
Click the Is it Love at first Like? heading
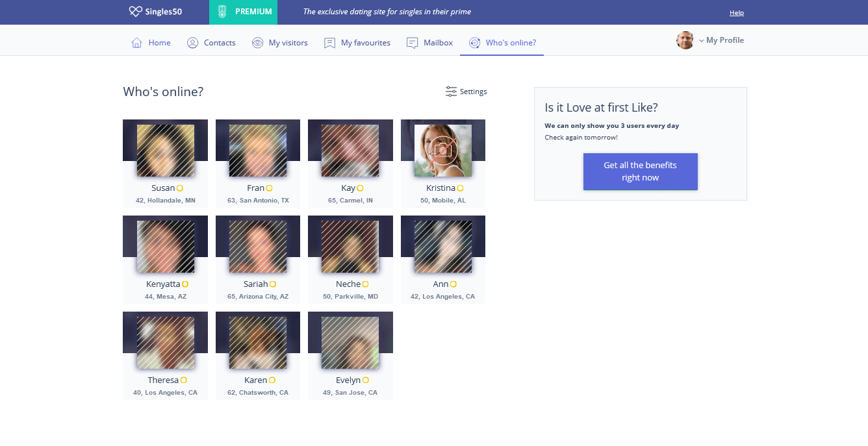click(x=601, y=108)
